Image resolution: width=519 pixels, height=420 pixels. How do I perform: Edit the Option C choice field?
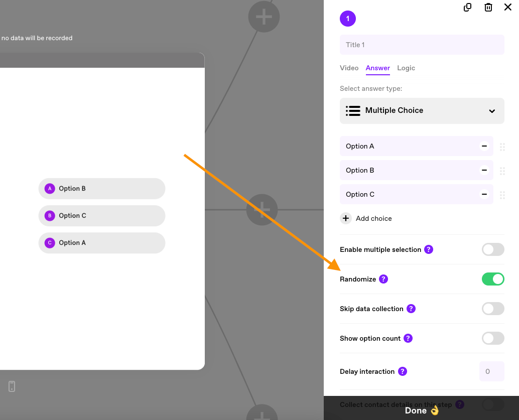click(409, 194)
